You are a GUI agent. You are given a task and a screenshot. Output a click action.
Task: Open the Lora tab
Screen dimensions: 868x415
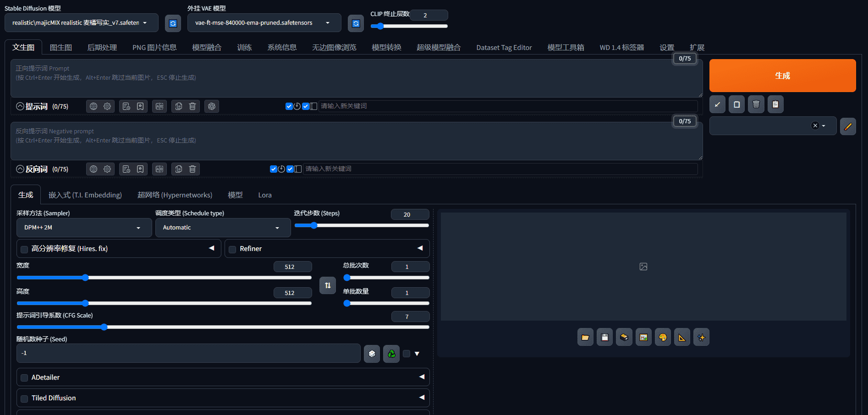pos(265,195)
